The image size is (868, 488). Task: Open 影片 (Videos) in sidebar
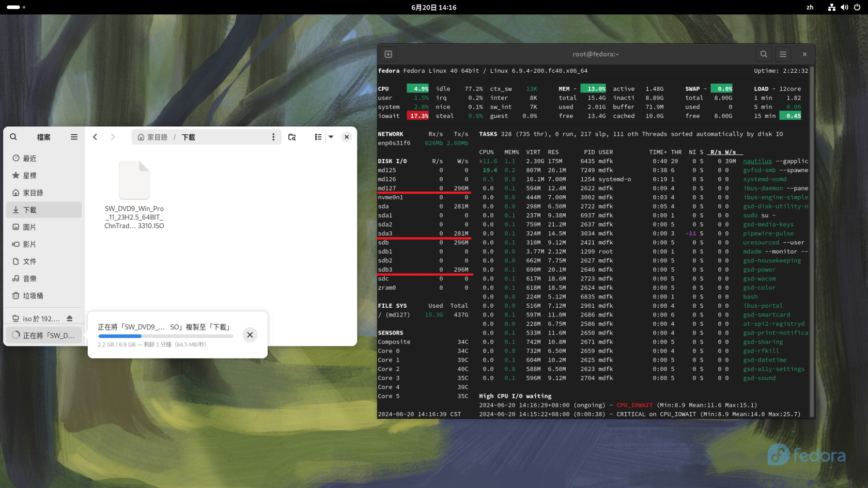[44, 244]
